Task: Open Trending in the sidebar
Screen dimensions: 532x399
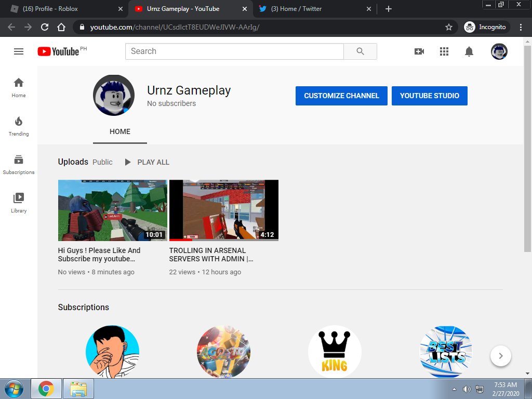Action: [x=19, y=126]
